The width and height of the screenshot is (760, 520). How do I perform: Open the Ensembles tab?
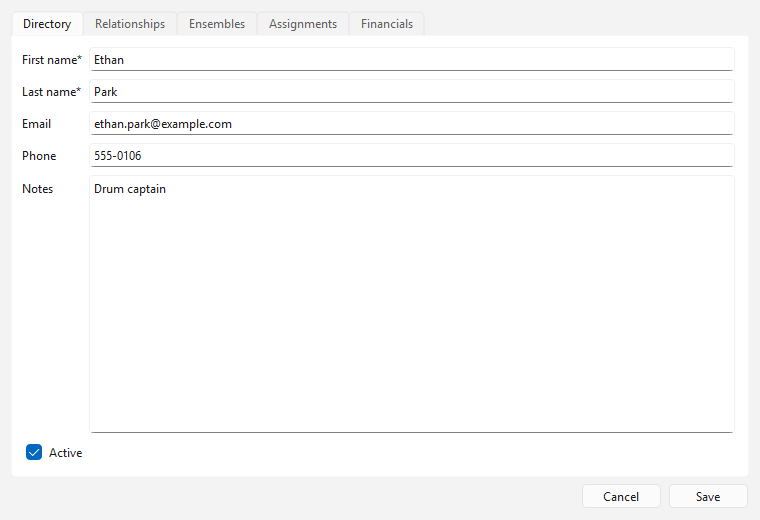point(217,24)
